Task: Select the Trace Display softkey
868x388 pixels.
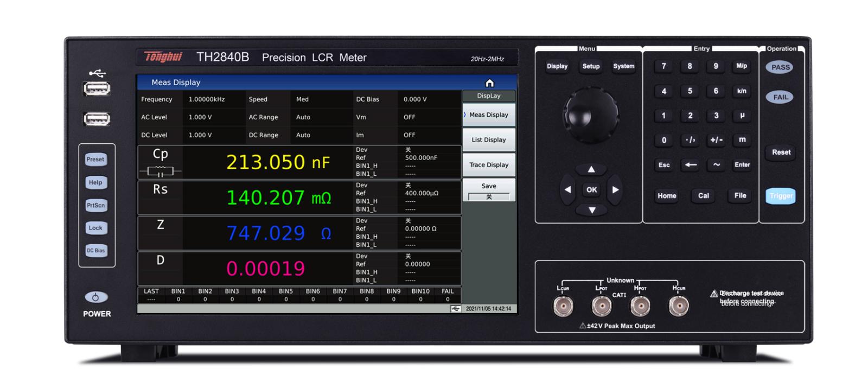Action: click(489, 165)
